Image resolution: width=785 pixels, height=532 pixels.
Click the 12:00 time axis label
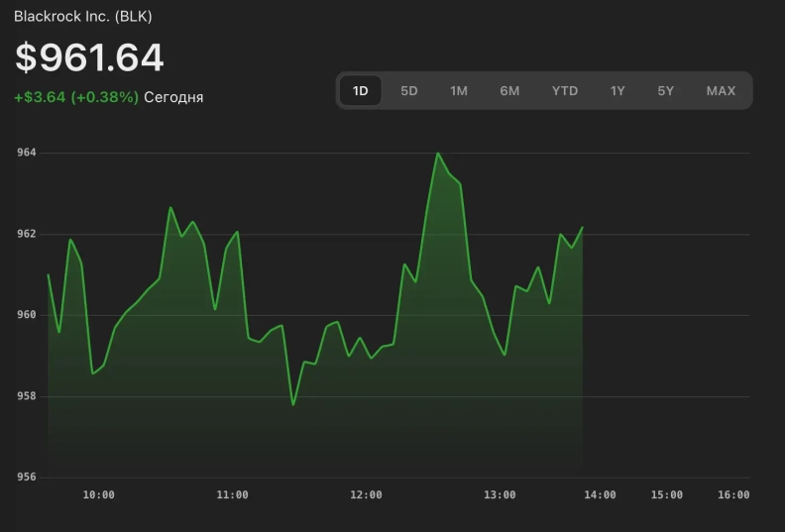coord(366,495)
